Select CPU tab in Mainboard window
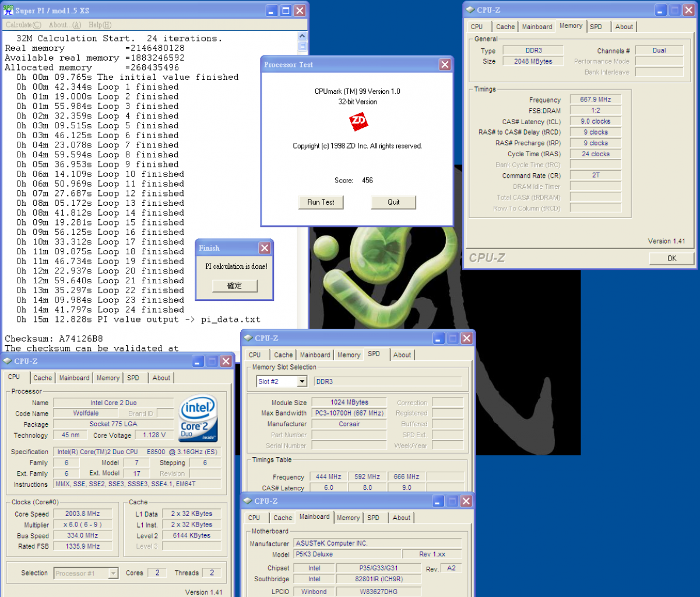 [254, 518]
